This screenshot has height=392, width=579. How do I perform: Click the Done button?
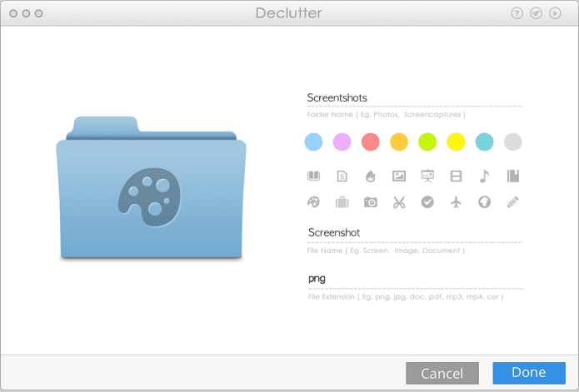[x=529, y=373]
